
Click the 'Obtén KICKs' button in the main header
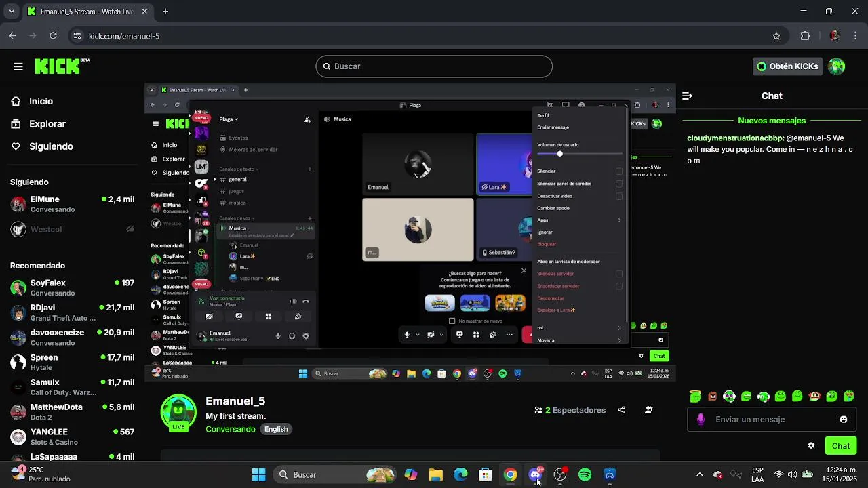coord(788,66)
